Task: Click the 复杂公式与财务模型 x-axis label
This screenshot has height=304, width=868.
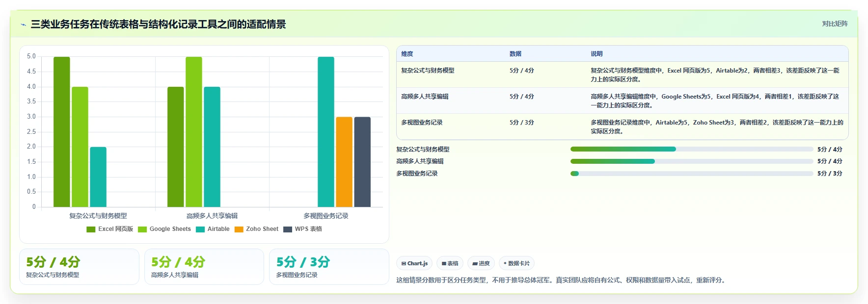Action: 98,216
